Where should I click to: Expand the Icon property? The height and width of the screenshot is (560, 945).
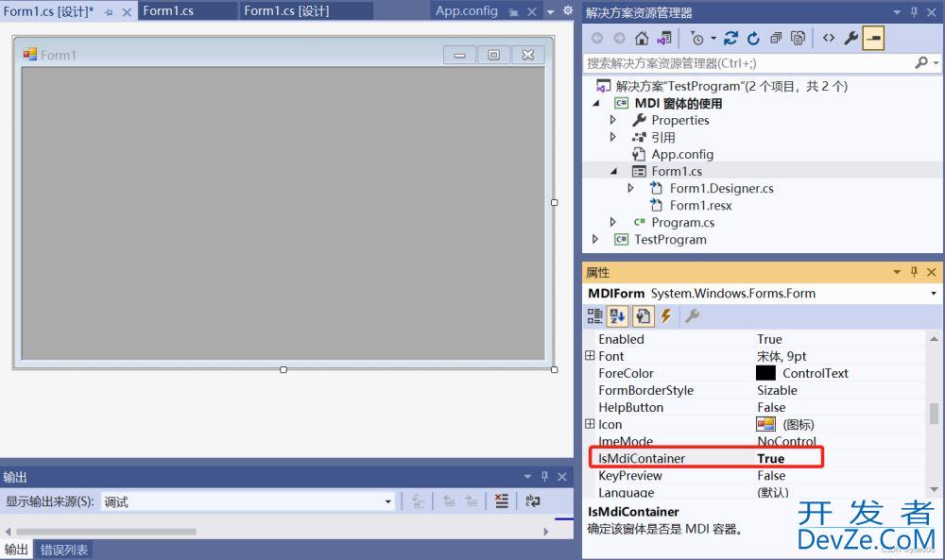click(x=590, y=424)
